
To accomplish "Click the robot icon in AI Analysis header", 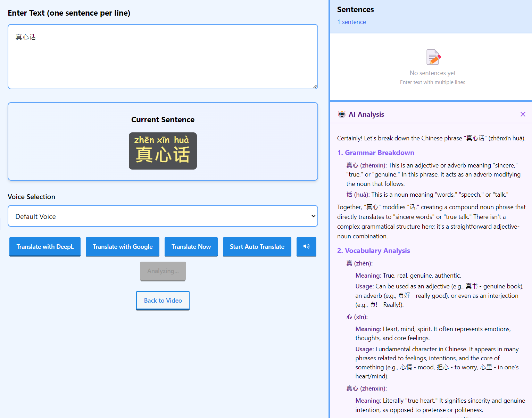I will [342, 114].
